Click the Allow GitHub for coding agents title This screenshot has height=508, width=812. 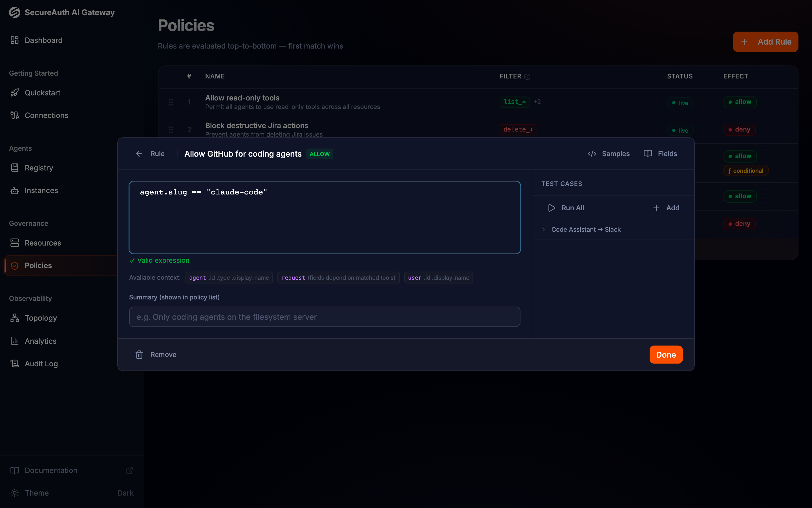243,154
